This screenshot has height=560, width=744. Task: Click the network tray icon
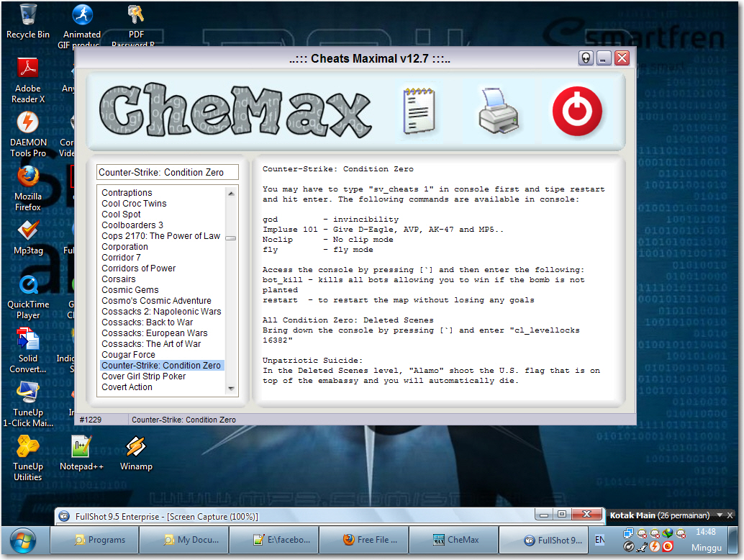(x=628, y=533)
